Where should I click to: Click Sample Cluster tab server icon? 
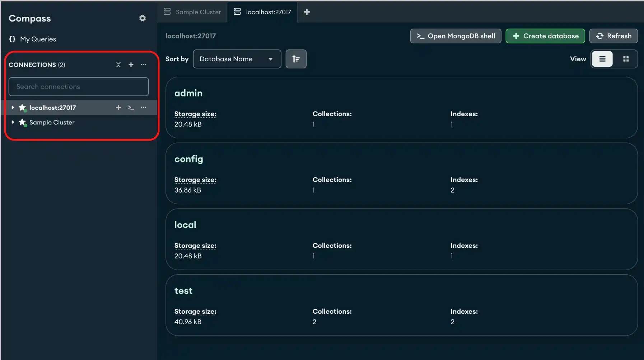coord(167,11)
